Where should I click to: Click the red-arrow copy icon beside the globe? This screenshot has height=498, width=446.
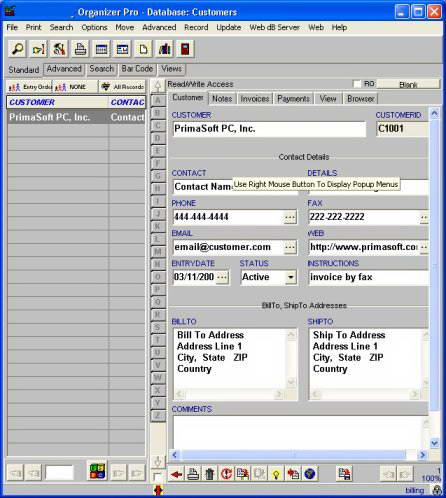[293, 474]
